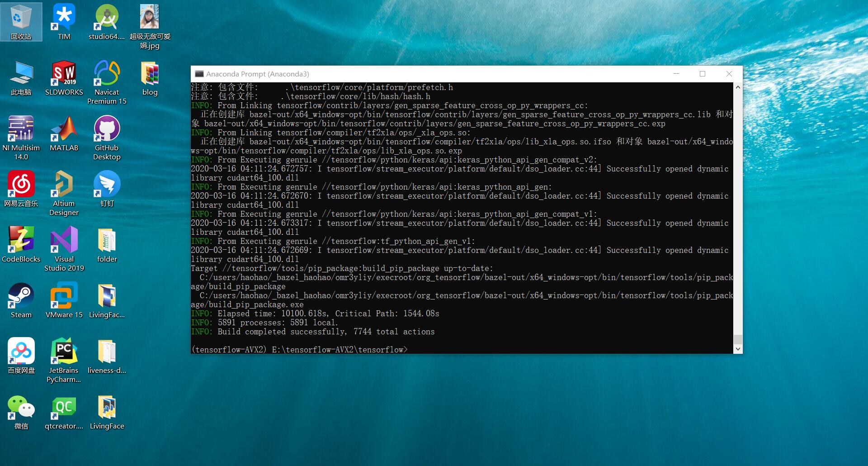Screen dimensions: 868x466
Task: Open the Recycle Bin 回收站
Action: click(21, 18)
